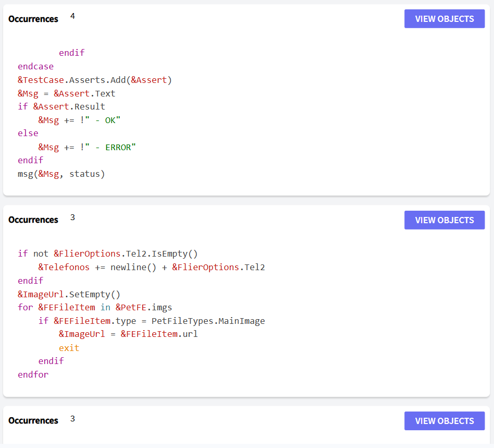494x448 pixels.
Task: Click the 'endfor' keyword
Action: tap(33, 374)
